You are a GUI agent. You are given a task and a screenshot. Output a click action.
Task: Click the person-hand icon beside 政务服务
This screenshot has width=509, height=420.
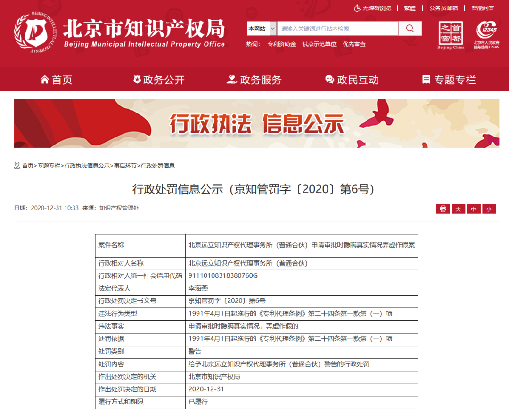(231, 80)
